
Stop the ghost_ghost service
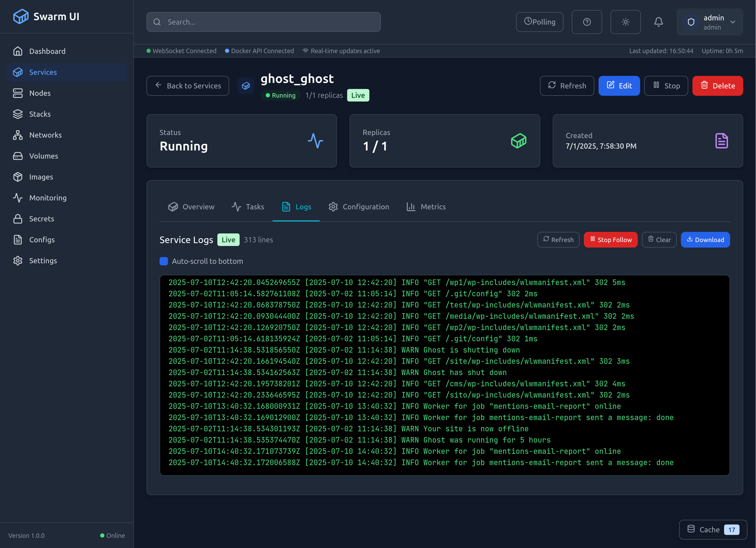[666, 86]
